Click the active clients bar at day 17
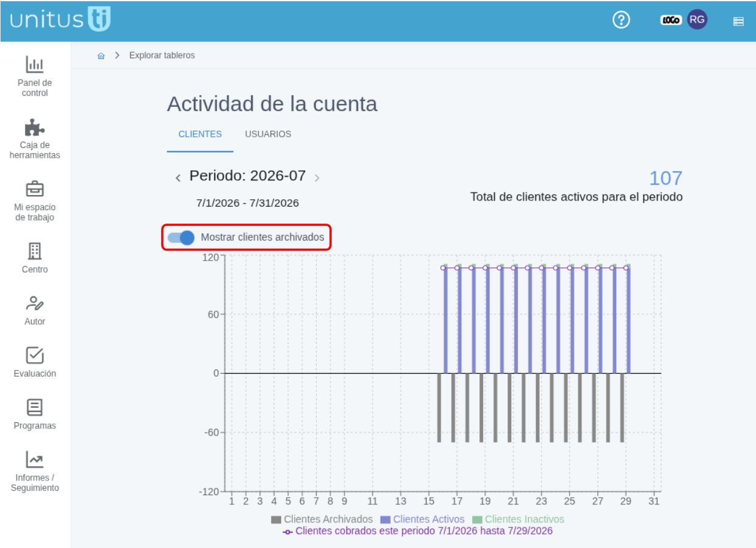The image size is (756, 548). [459, 320]
